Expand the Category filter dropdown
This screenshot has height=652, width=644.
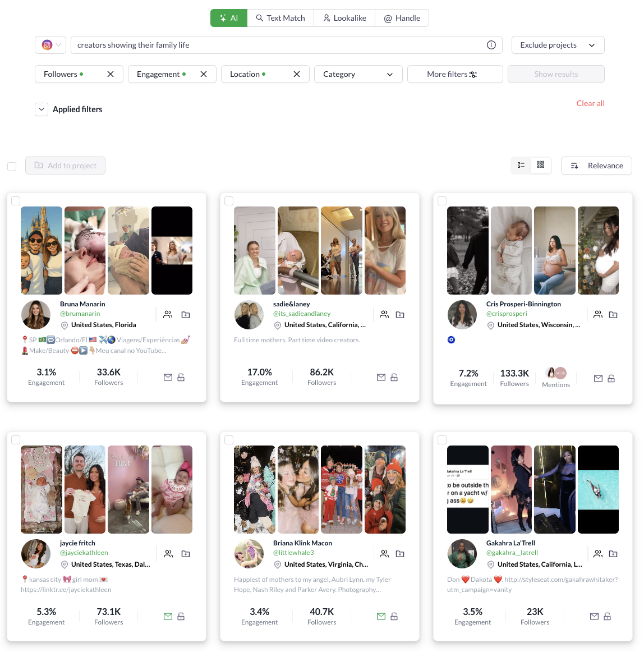pyautogui.click(x=358, y=74)
